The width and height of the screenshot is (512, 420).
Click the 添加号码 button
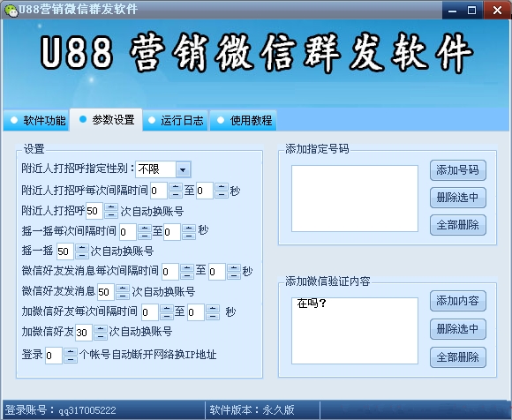[458, 170]
